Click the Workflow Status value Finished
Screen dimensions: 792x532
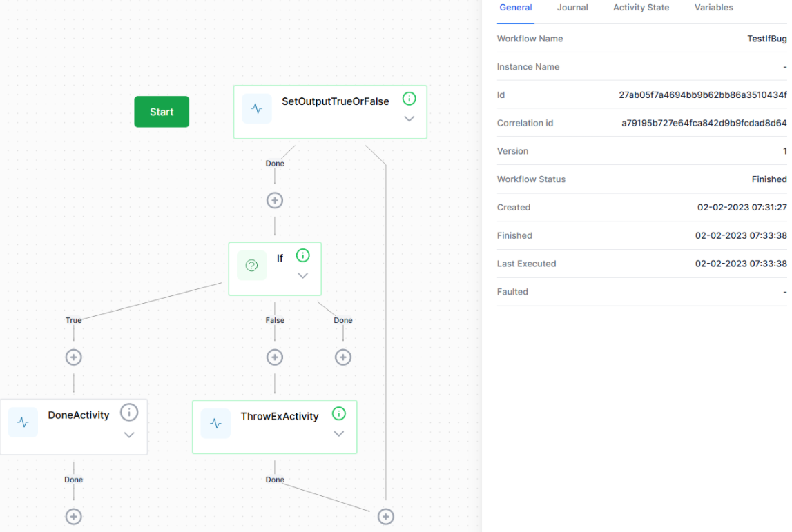click(769, 179)
